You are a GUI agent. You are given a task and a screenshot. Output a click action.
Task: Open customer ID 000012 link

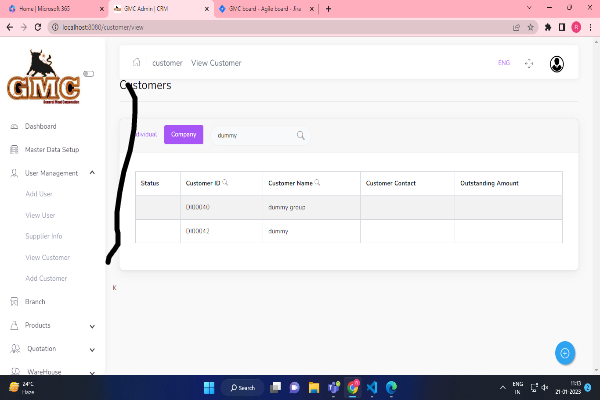(x=197, y=231)
